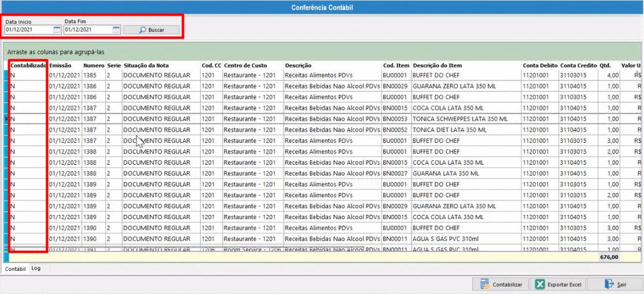
Task: Sort by Conta Credito column header
Action: (x=578, y=66)
